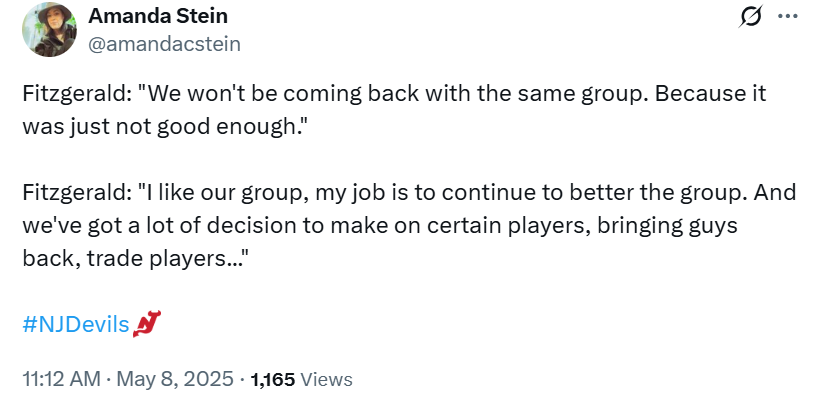The image size is (819, 403).
Task: Click the 11:12 AM timestamp
Action: pyautogui.click(x=61, y=379)
